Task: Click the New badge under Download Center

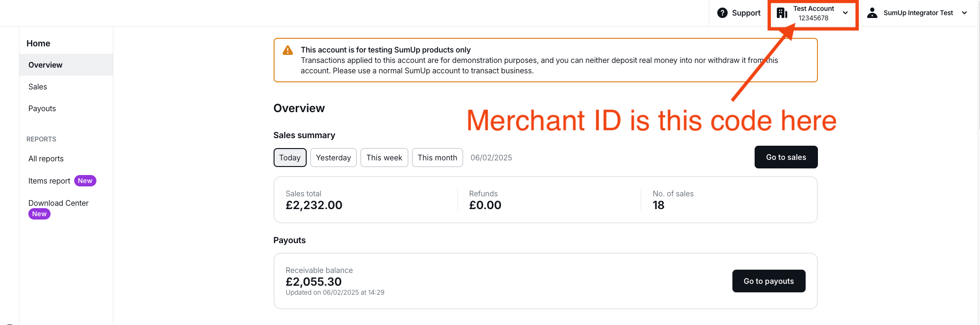Action: (40, 214)
